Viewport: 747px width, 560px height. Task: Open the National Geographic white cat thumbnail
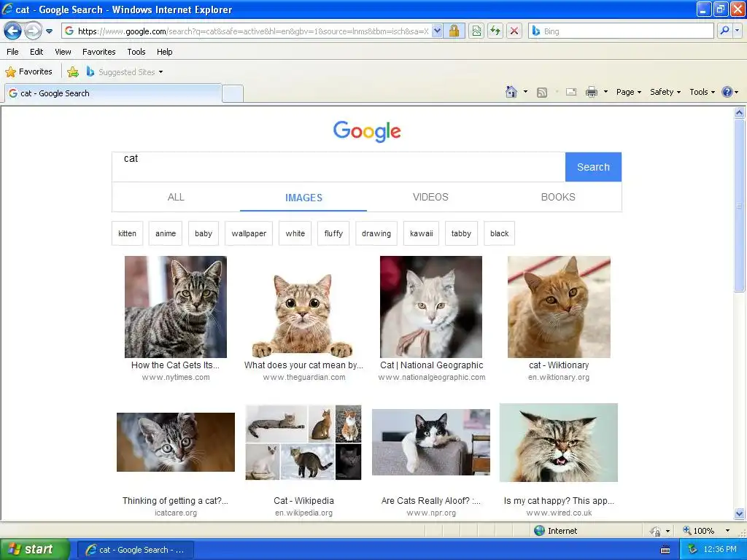(431, 307)
